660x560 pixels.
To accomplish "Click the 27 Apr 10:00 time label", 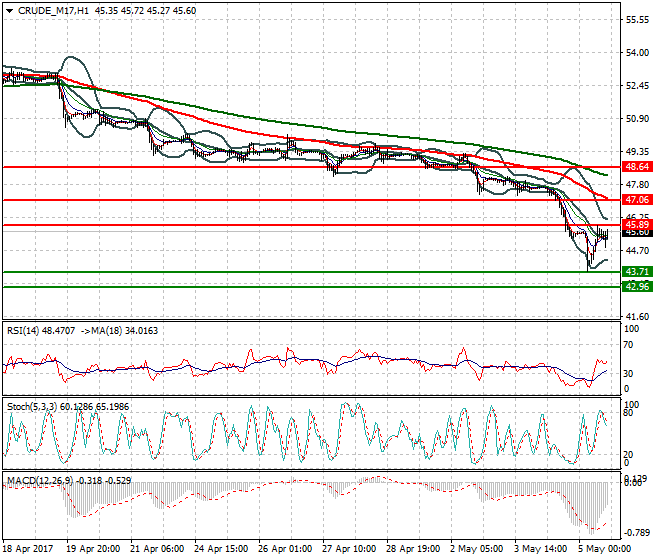I will click(349, 549).
